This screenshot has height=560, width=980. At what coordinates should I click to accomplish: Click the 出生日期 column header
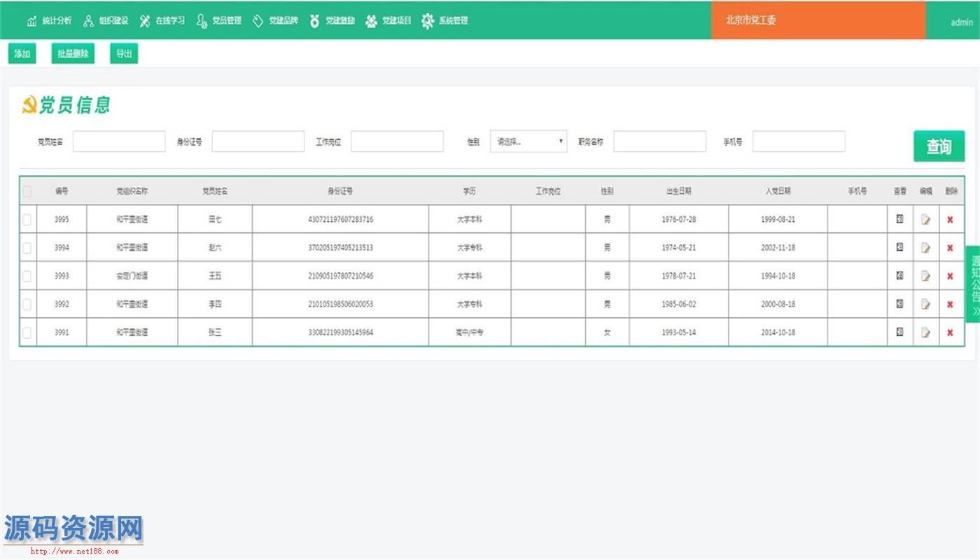coord(678,191)
